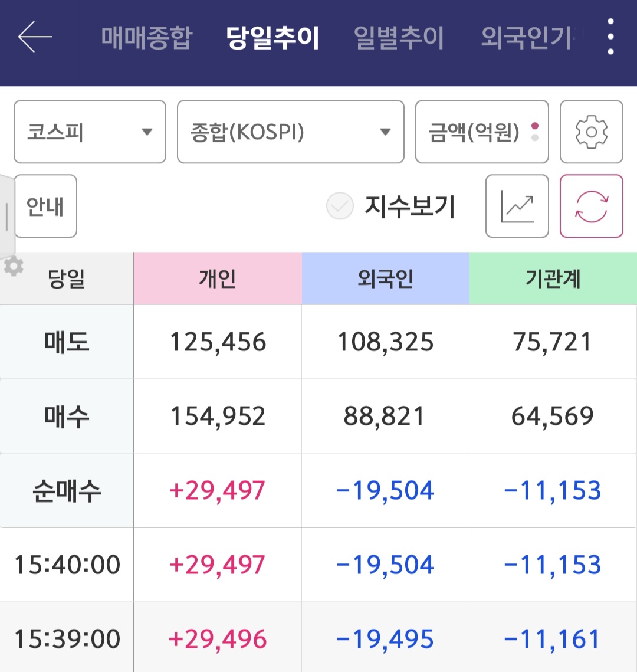Enable the 지수보기 checkbox
This screenshot has height=672, width=637.
[x=340, y=206]
